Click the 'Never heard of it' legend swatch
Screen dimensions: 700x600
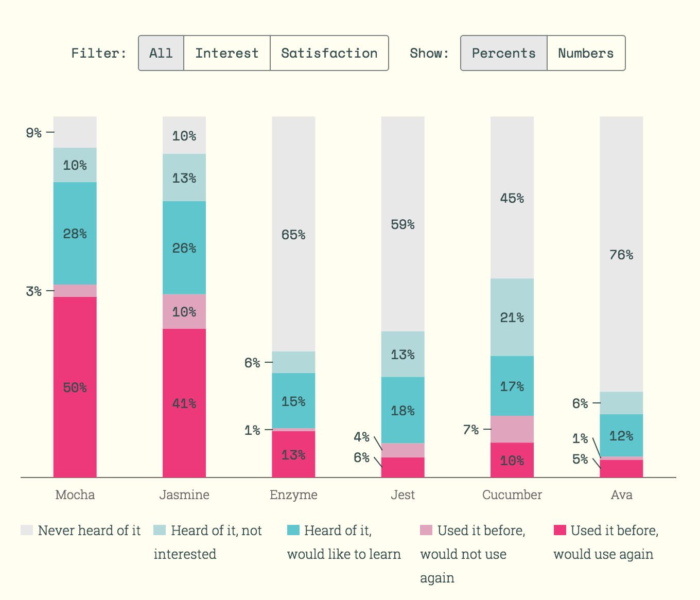(x=27, y=530)
